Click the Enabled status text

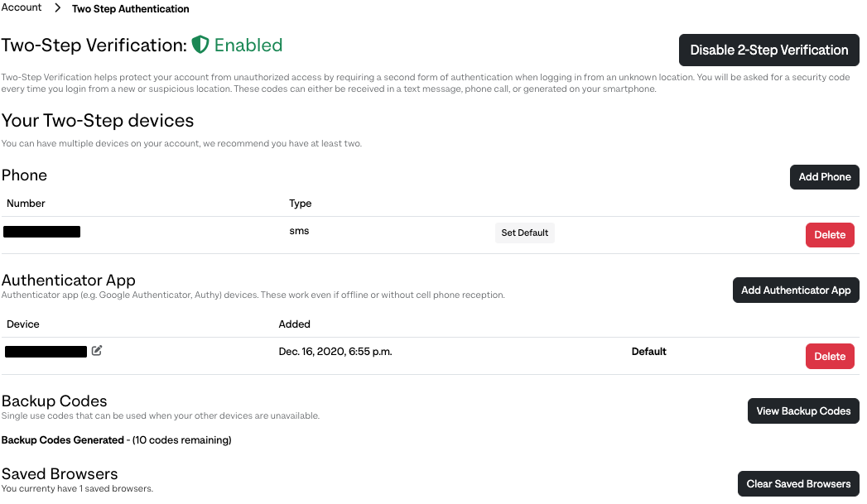[x=248, y=45]
